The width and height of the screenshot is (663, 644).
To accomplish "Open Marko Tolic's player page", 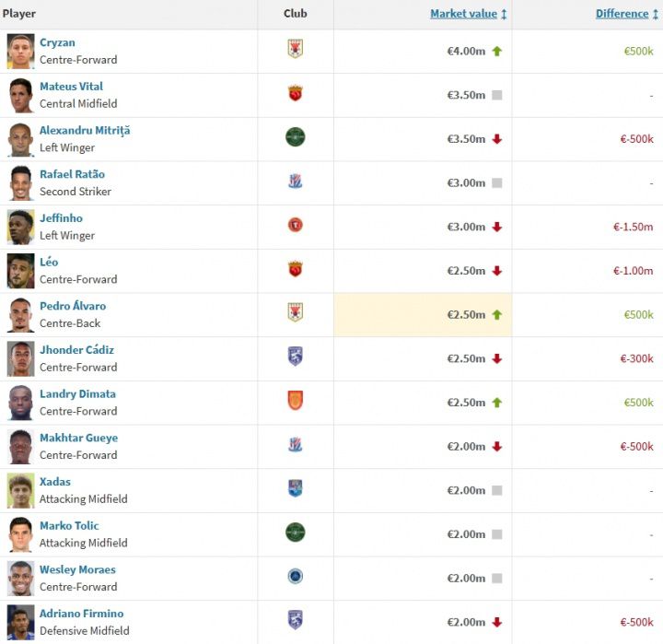I will click(69, 526).
